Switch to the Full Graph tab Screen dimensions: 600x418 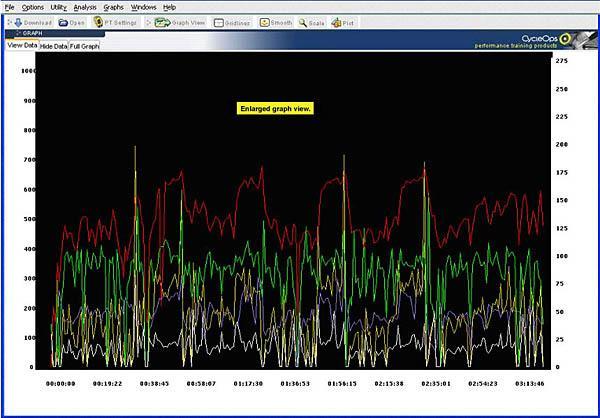(85, 46)
